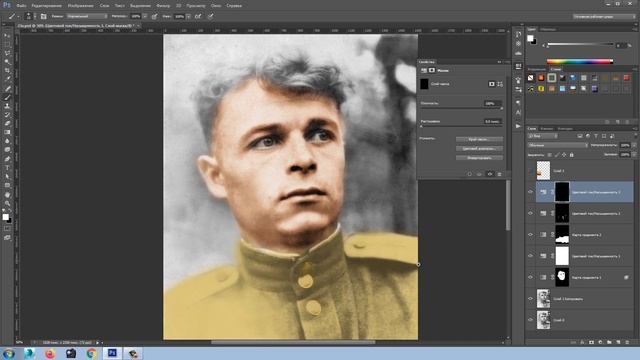Image resolution: width=640 pixels, height=360 pixels.
Task: Open the 3D menu
Action: [178, 6]
